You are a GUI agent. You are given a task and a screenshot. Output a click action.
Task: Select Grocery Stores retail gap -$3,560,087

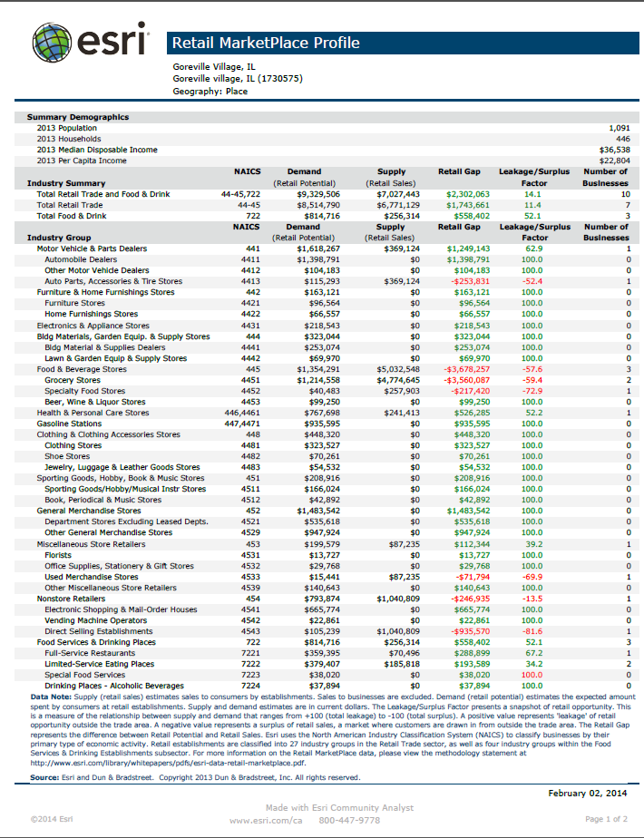pos(466,381)
